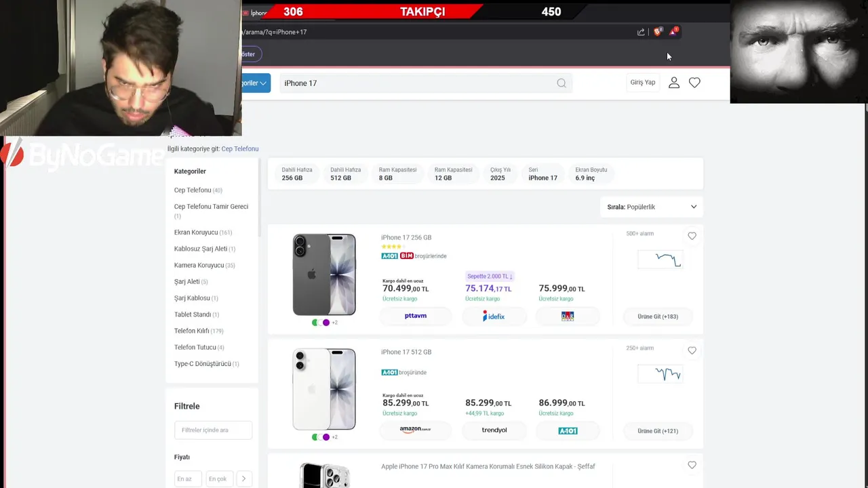Open the user account icon

(x=674, y=83)
